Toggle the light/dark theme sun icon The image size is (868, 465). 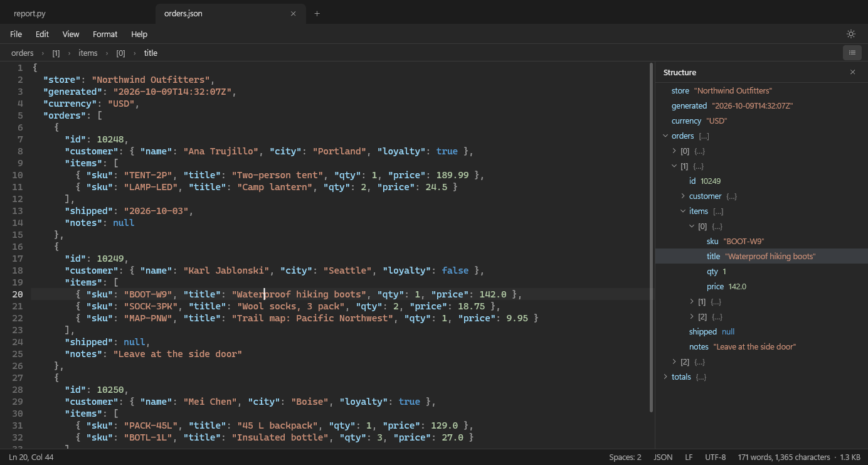click(851, 34)
